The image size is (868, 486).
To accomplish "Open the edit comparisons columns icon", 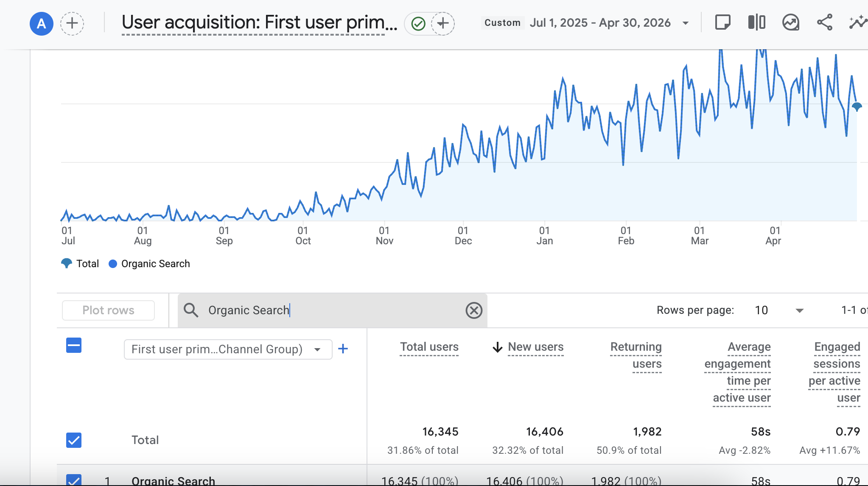I will [x=756, y=22].
